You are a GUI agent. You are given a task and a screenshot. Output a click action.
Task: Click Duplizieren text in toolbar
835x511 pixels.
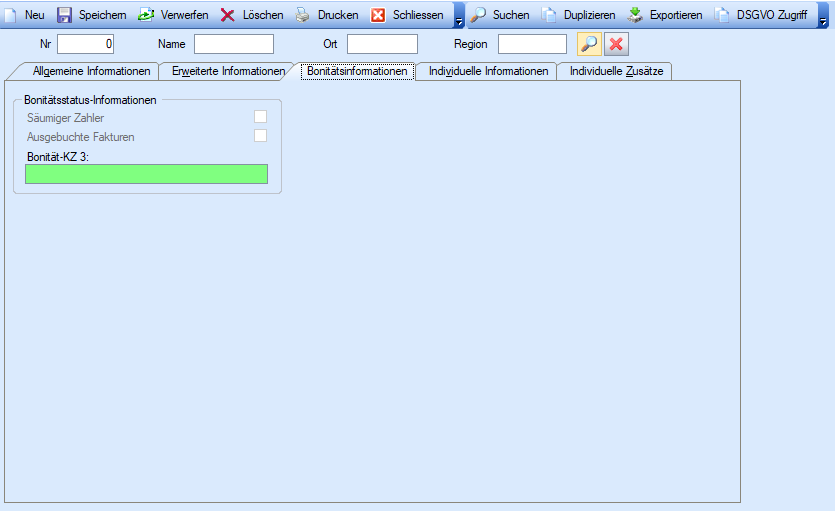click(590, 15)
